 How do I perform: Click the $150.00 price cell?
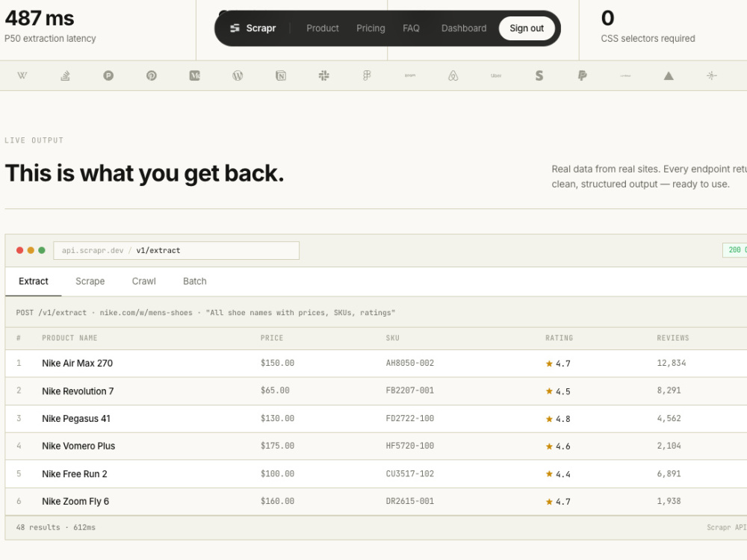tap(277, 363)
